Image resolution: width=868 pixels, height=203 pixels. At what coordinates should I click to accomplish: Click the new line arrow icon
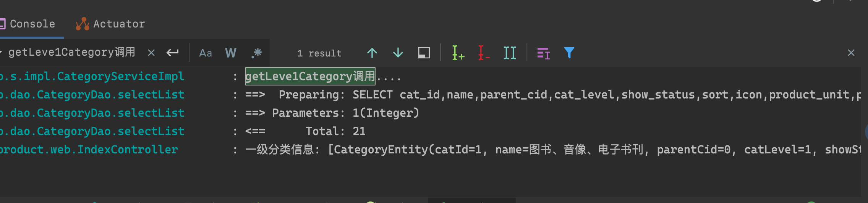(x=173, y=53)
